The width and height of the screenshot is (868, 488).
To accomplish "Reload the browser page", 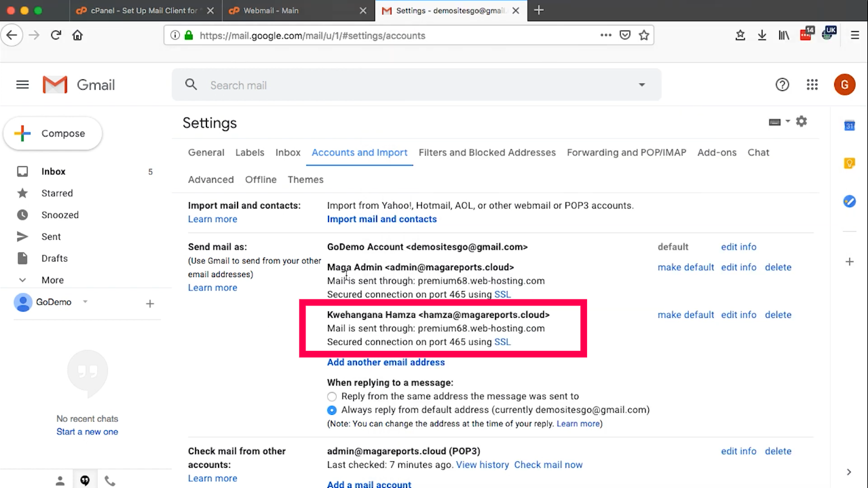I will (56, 35).
